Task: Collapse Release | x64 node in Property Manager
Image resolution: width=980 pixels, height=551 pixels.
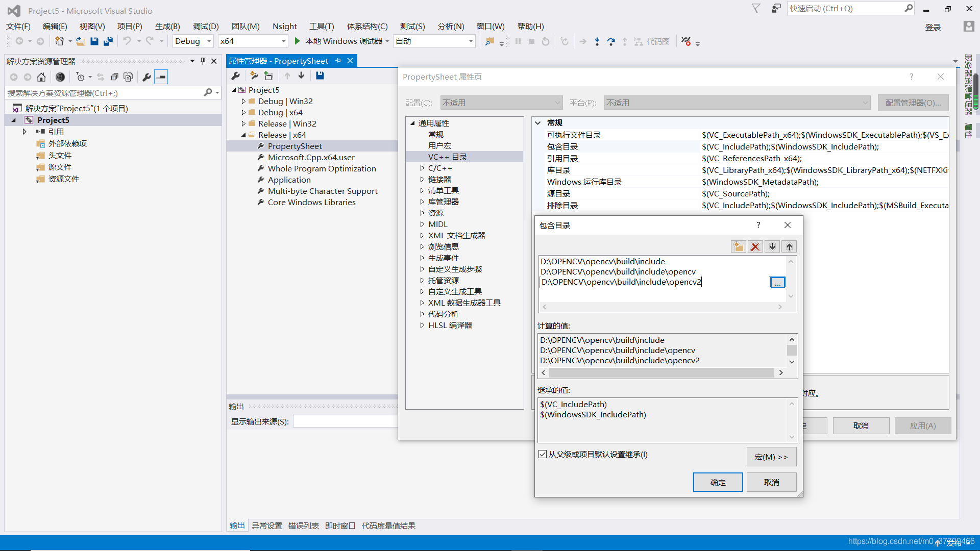Action: [x=243, y=135]
